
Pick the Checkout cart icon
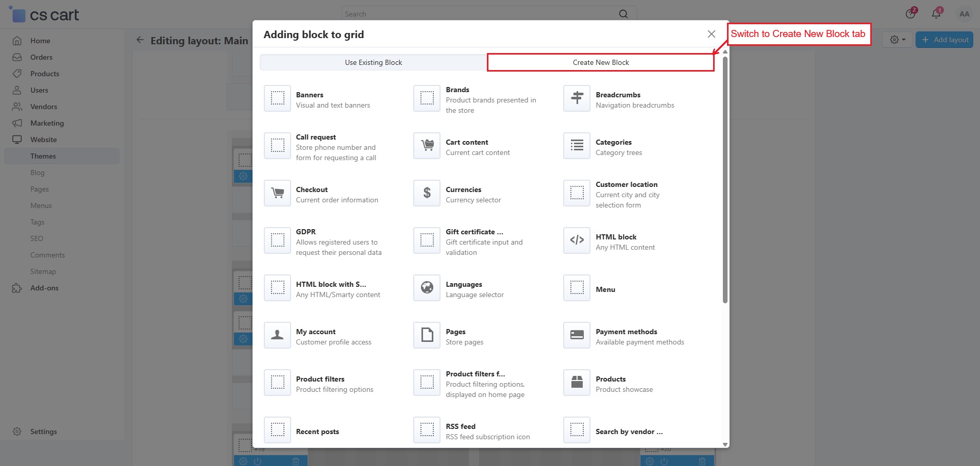pyautogui.click(x=277, y=193)
